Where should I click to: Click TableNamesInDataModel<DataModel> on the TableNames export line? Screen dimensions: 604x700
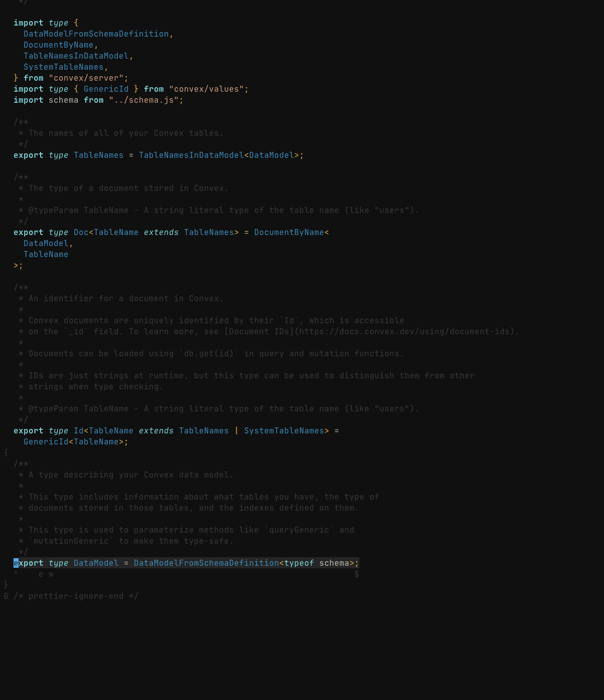[x=219, y=155]
